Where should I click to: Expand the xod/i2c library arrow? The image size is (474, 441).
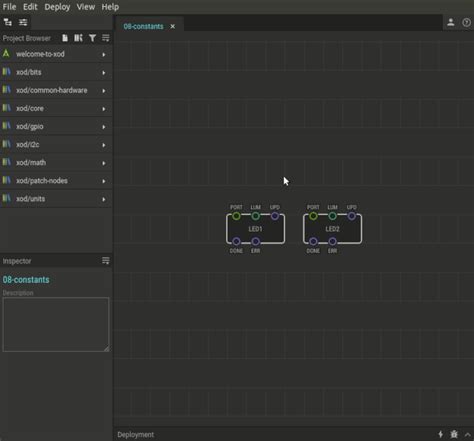(104, 145)
